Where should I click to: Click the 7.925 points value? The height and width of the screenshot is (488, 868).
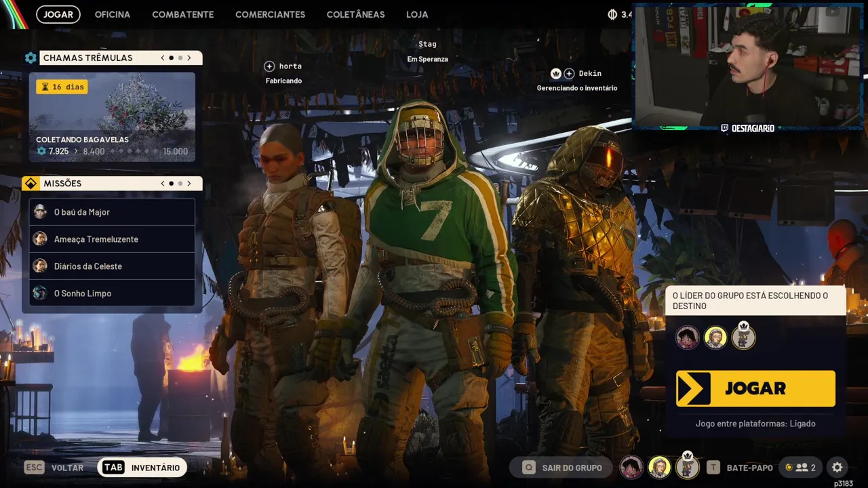click(x=58, y=151)
